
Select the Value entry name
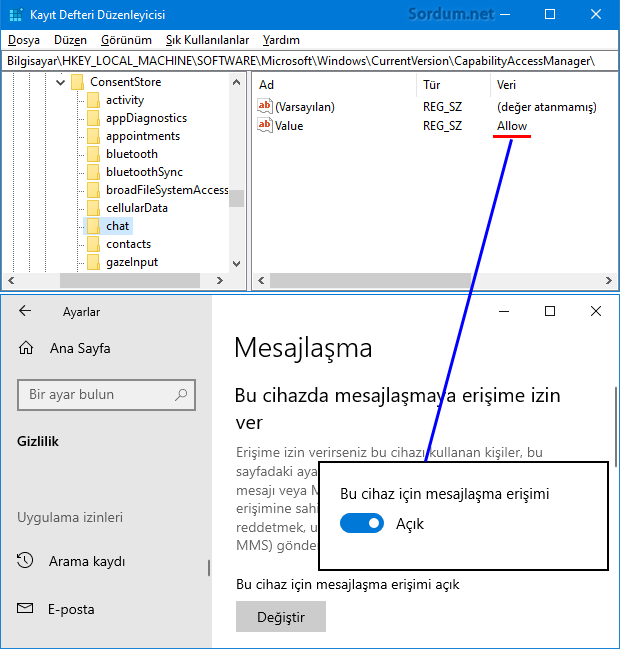coord(289,126)
